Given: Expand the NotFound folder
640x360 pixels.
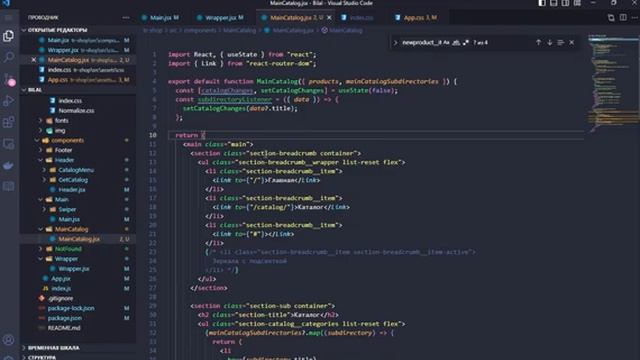Looking at the screenshot, I should pos(40,249).
